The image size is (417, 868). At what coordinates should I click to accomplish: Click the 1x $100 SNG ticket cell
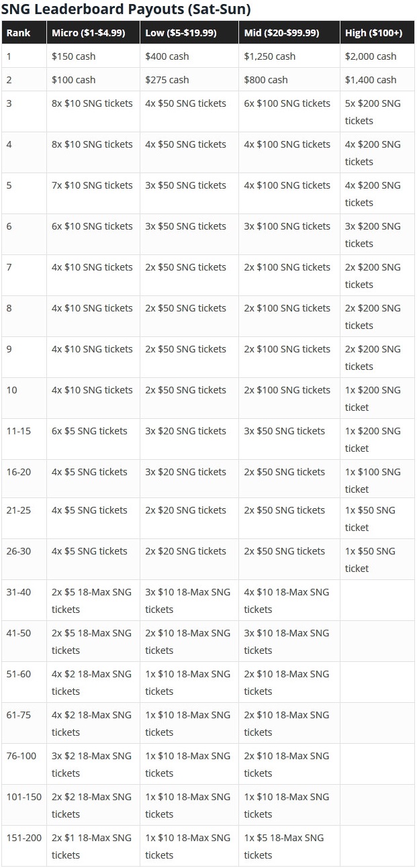pos(377,481)
